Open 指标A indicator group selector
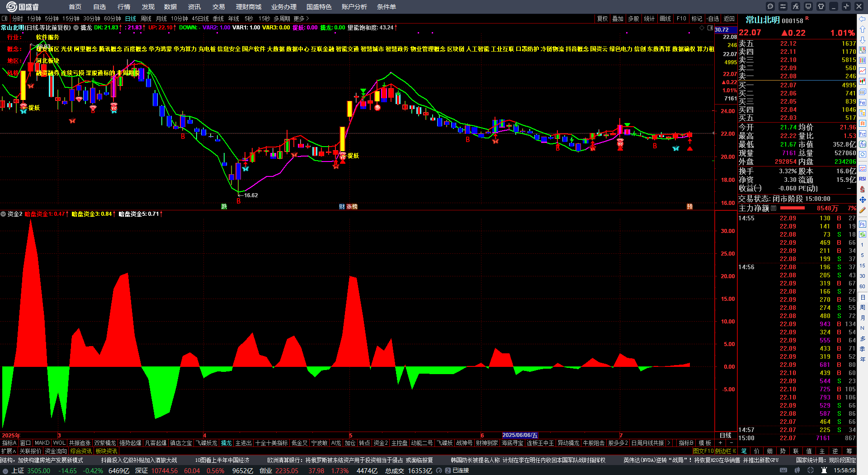The width and height of the screenshot is (868, 475). pyautogui.click(x=9, y=443)
